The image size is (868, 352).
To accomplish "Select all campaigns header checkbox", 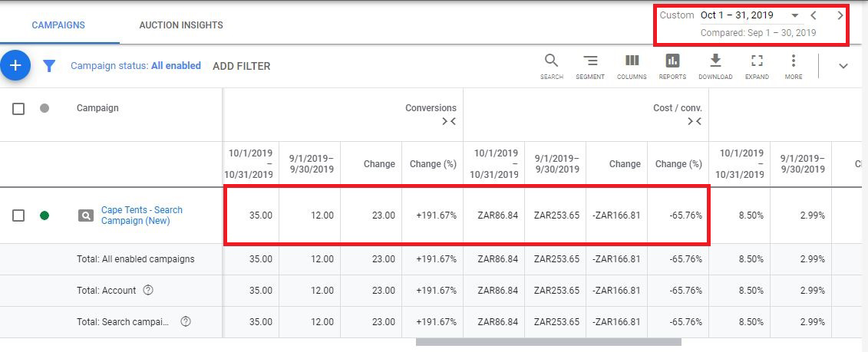I will tap(18, 109).
